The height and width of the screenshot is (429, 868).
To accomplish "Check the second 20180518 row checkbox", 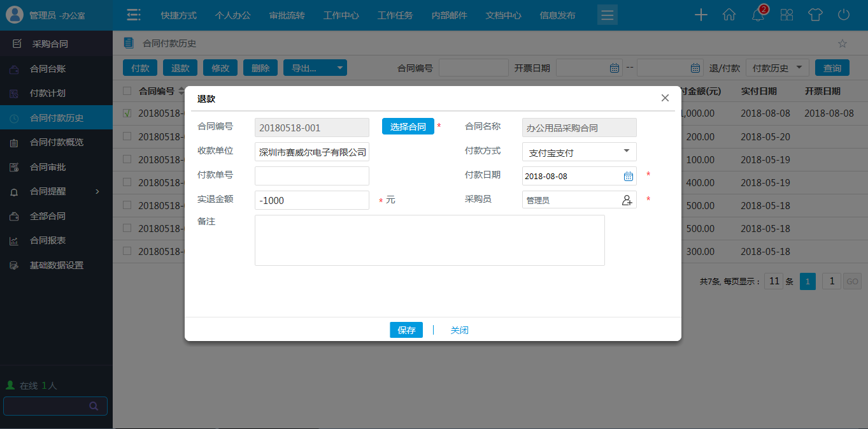I will (x=127, y=136).
